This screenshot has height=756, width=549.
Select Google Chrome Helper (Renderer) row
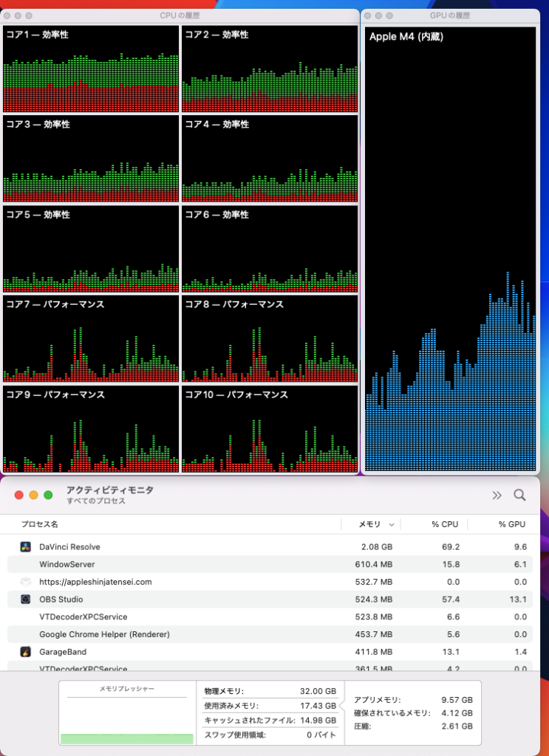tap(270, 634)
